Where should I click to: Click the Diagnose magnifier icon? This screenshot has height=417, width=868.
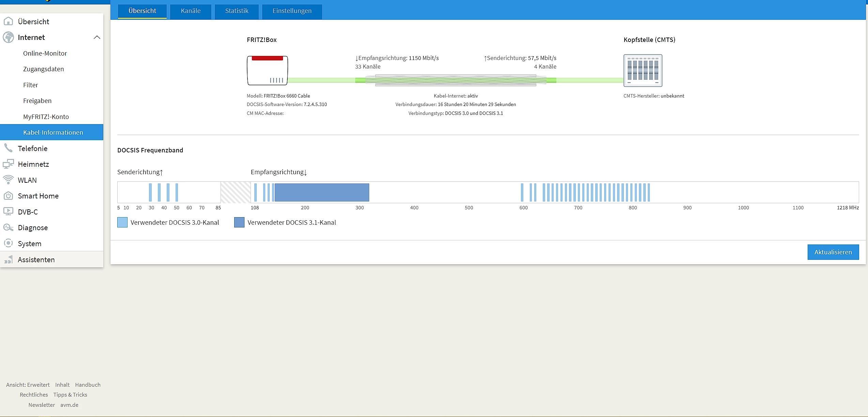8,227
